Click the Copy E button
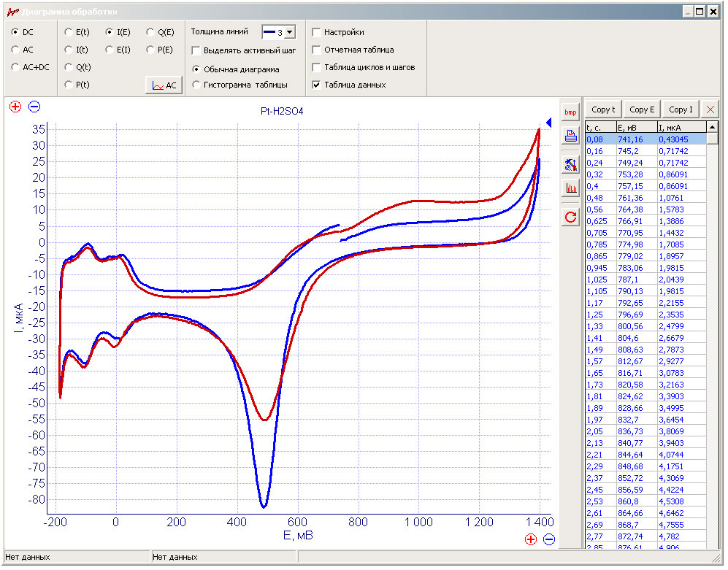 (642, 109)
